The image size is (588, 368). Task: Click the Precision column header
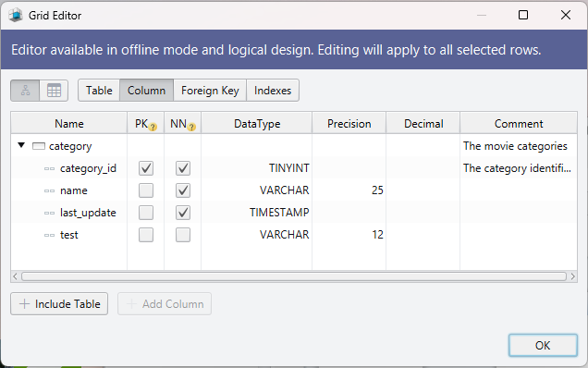pyautogui.click(x=349, y=124)
